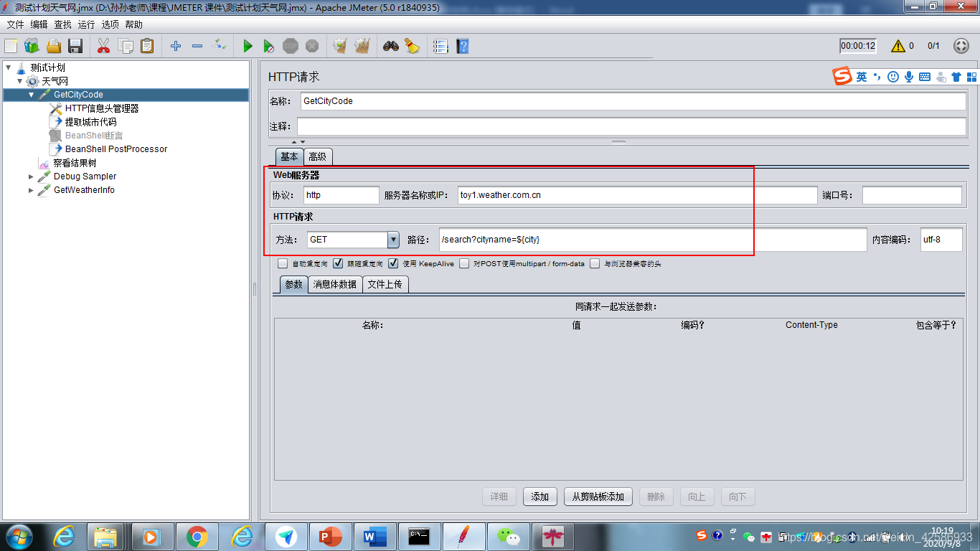The image size is (980, 551).
Task: Open Chrome from the taskbar
Action: 197,537
